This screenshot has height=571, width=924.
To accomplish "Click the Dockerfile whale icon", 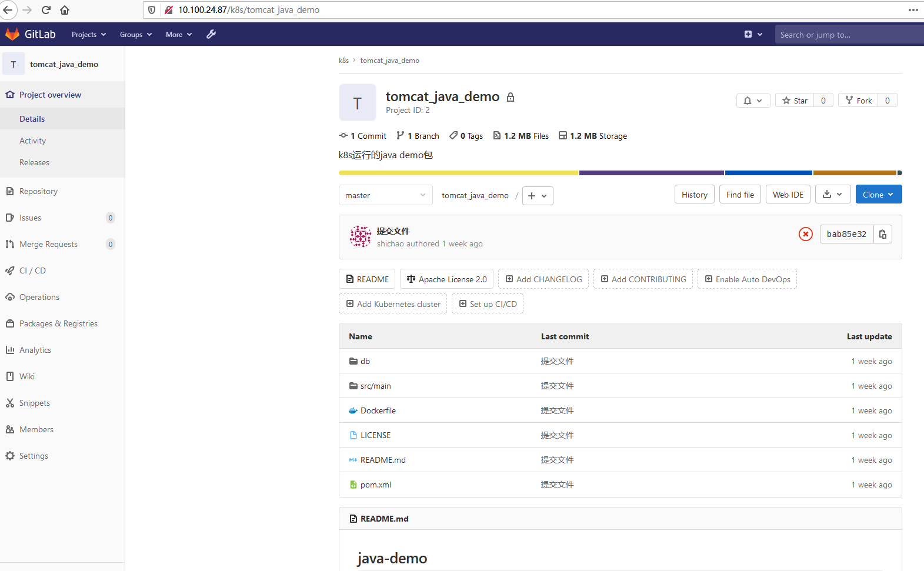I will [x=353, y=410].
